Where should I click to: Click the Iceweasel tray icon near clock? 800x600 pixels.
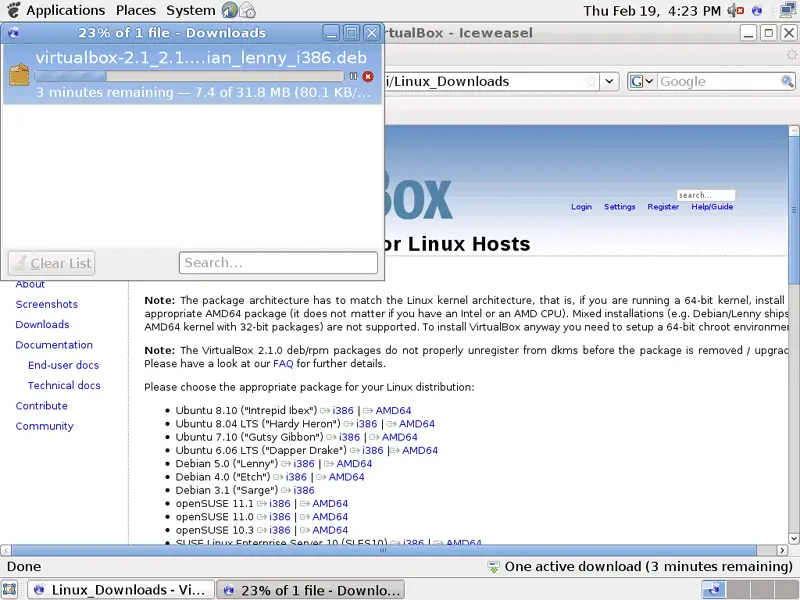757,10
